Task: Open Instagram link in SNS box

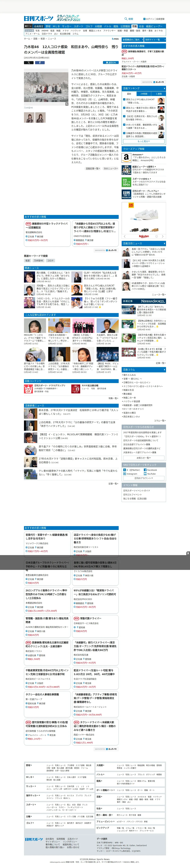Action: [130, 474]
